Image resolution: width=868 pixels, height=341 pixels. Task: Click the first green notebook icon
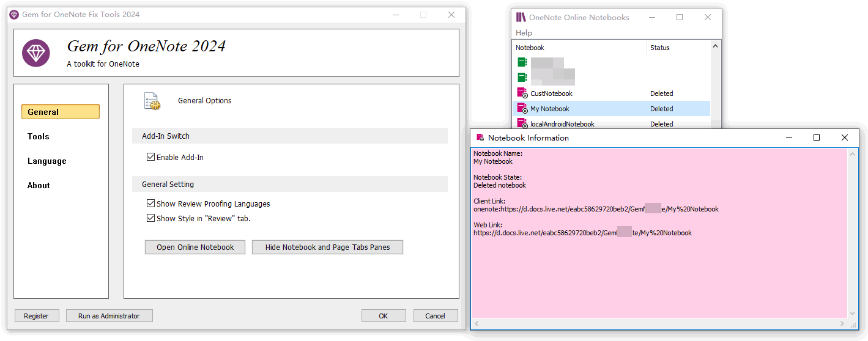coord(522,62)
